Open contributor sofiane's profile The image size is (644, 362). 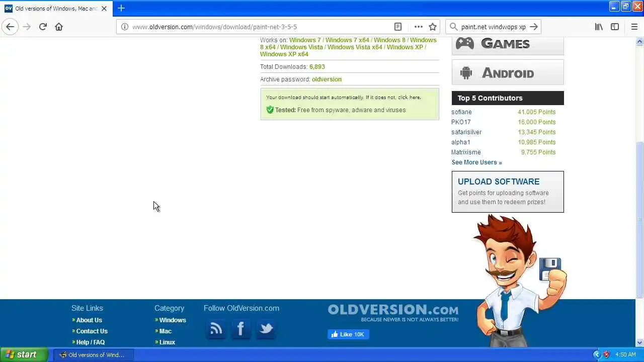(461, 112)
